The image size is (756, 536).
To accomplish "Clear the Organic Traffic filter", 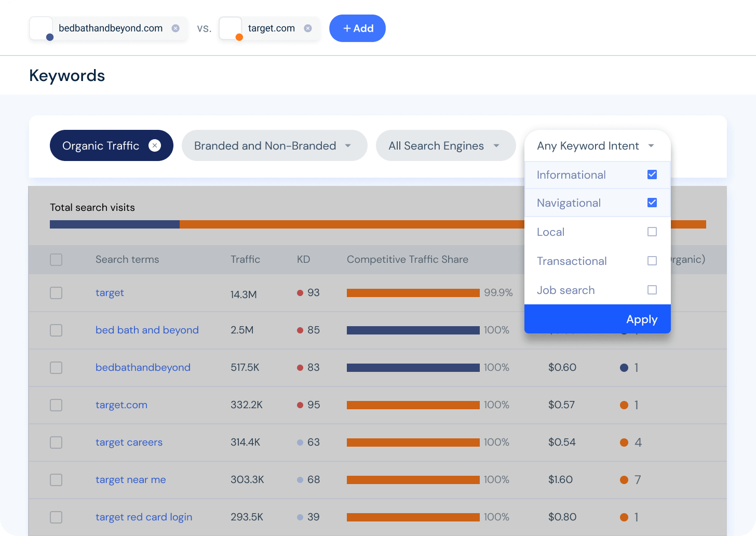I will [155, 145].
